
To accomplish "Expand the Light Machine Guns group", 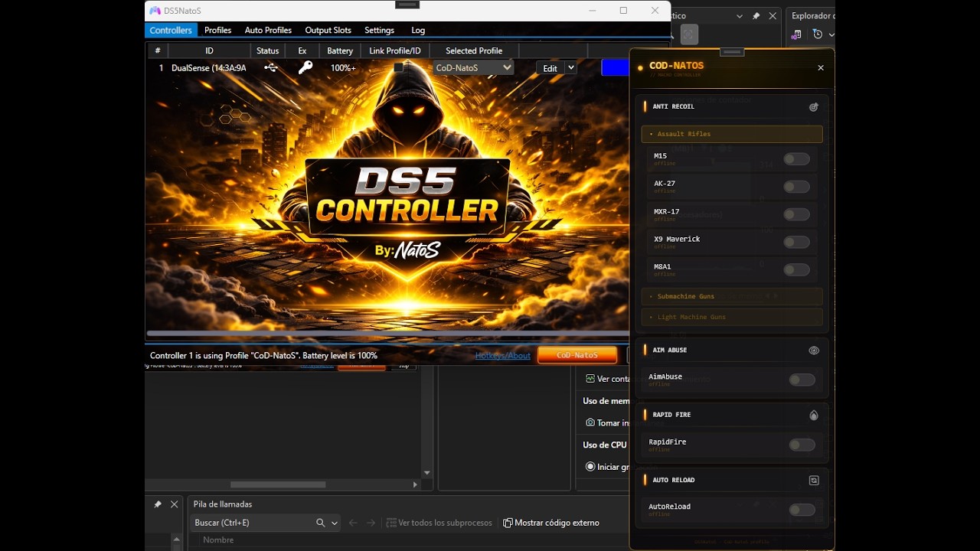I will [x=732, y=317].
